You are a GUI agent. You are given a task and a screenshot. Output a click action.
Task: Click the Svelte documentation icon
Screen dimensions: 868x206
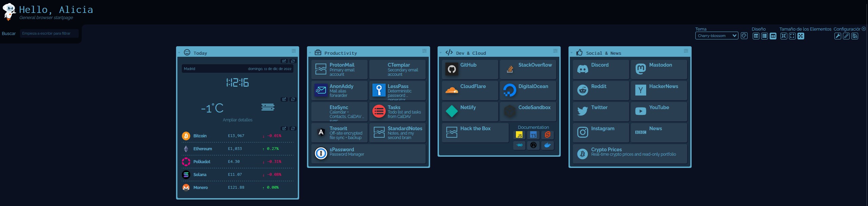point(547,135)
